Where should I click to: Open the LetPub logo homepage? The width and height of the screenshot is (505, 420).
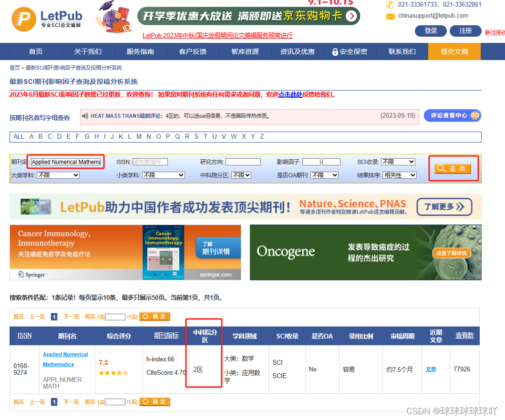pyautogui.click(x=47, y=19)
